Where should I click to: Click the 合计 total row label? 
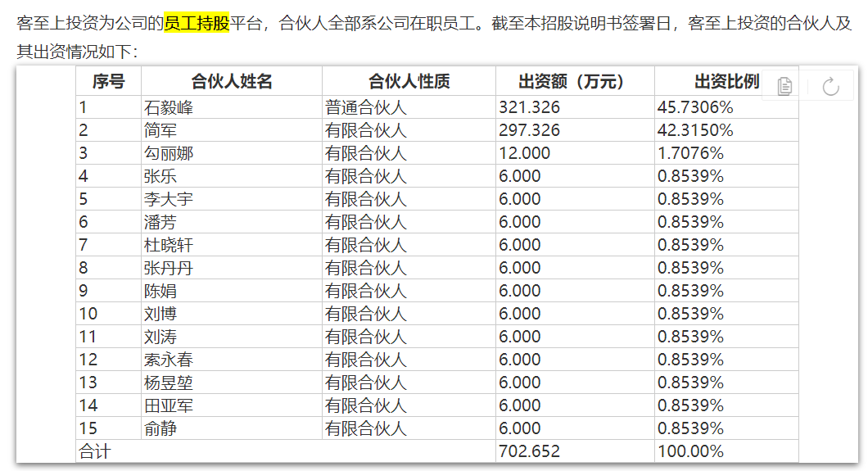coord(95,451)
